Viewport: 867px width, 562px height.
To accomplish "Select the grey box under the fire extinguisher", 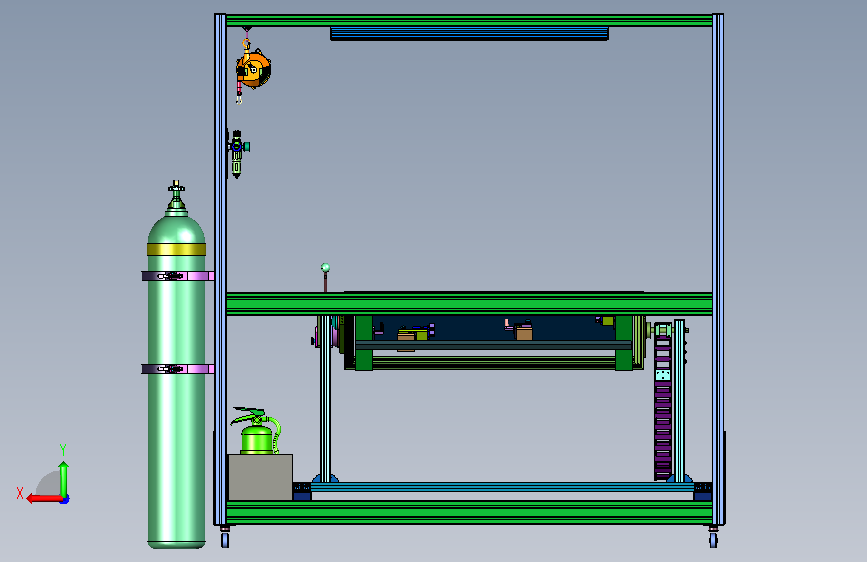I will click(260, 477).
